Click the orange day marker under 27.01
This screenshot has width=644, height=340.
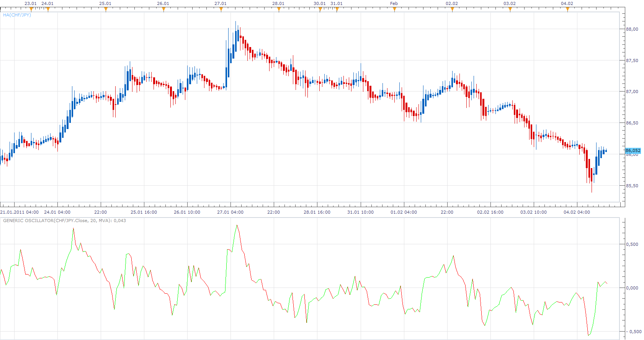coord(221,9)
